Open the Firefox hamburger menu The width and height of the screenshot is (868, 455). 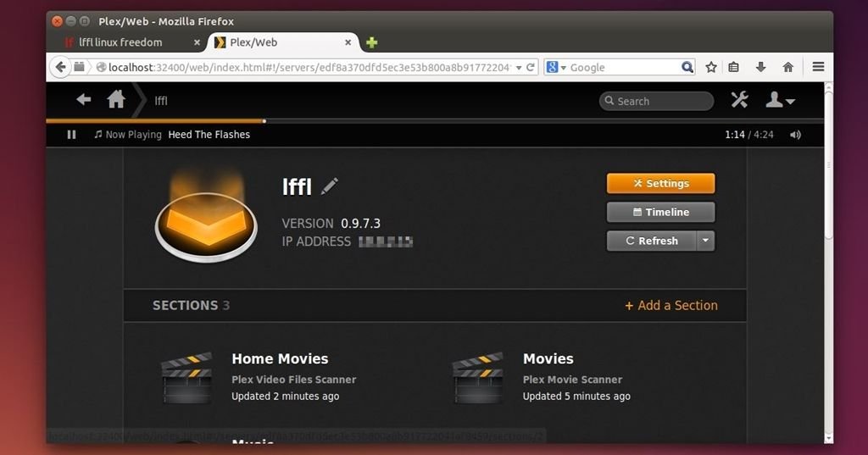pos(818,67)
